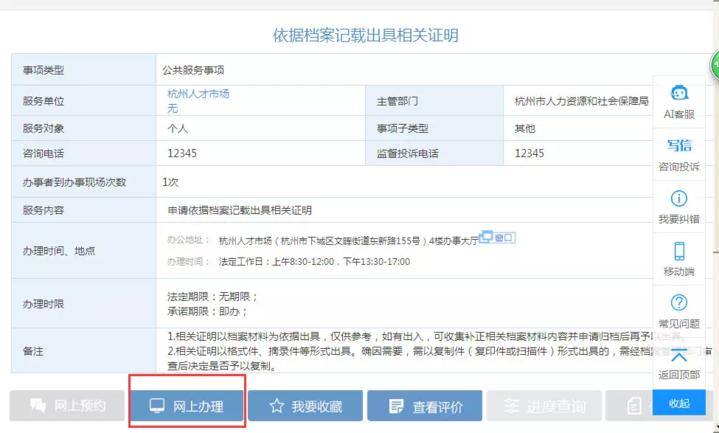Click 返回顶部 arrow icon
This screenshot has width=719, height=433.
(679, 355)
